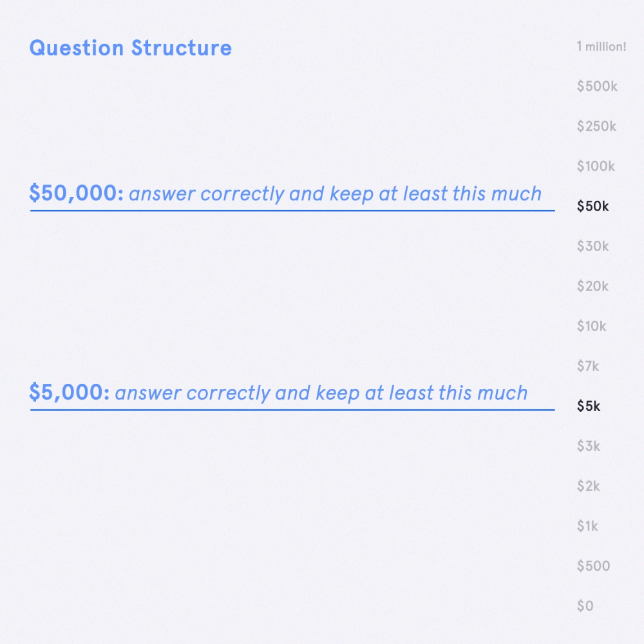
Task: Click the $50,000 italic keep-at-least description
Action: (335, 194)
